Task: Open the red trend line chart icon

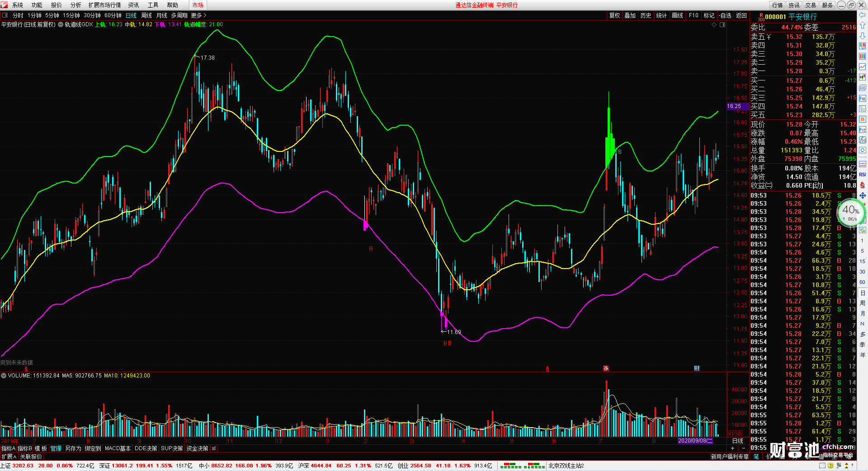Action: pos(863,67)
